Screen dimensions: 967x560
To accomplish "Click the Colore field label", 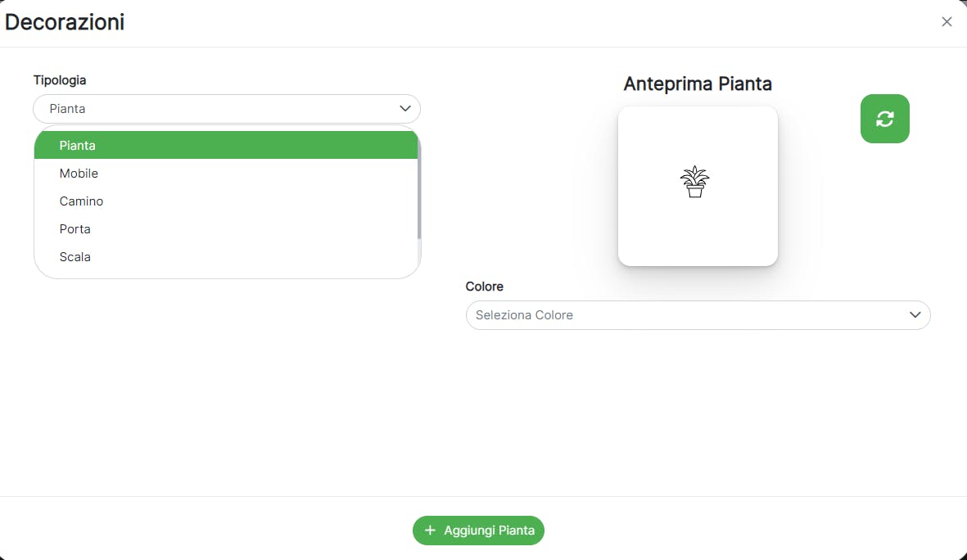I will 484,287.
